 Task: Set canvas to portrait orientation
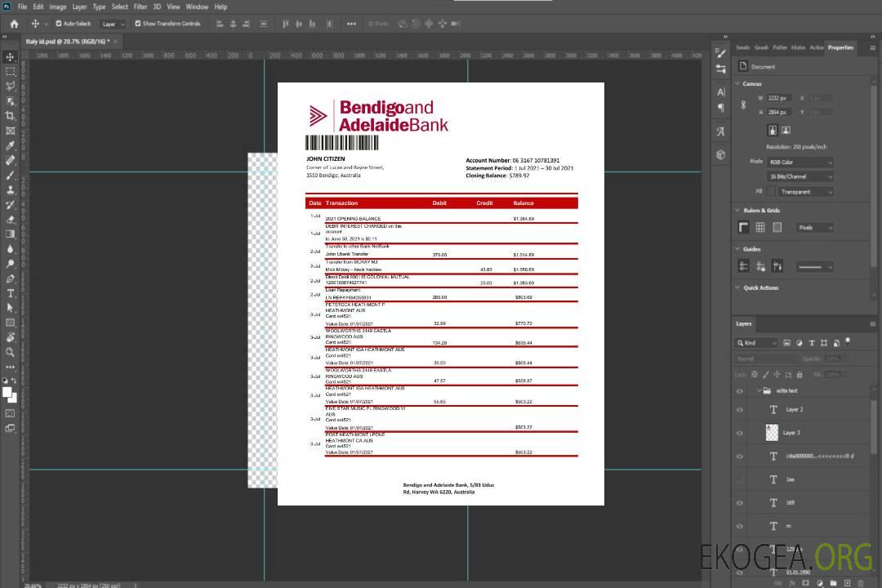pos(773,131)
